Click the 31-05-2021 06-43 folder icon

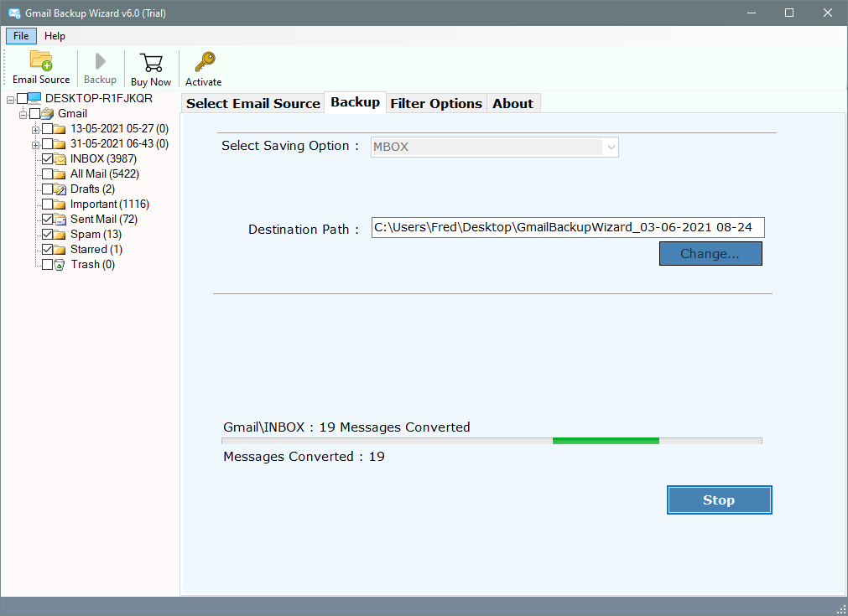click(60, 144)
